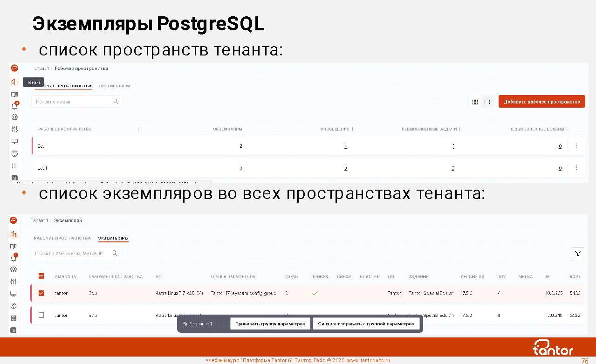Switch workspaces to grid view
The image size is (596, 364).
475,102
